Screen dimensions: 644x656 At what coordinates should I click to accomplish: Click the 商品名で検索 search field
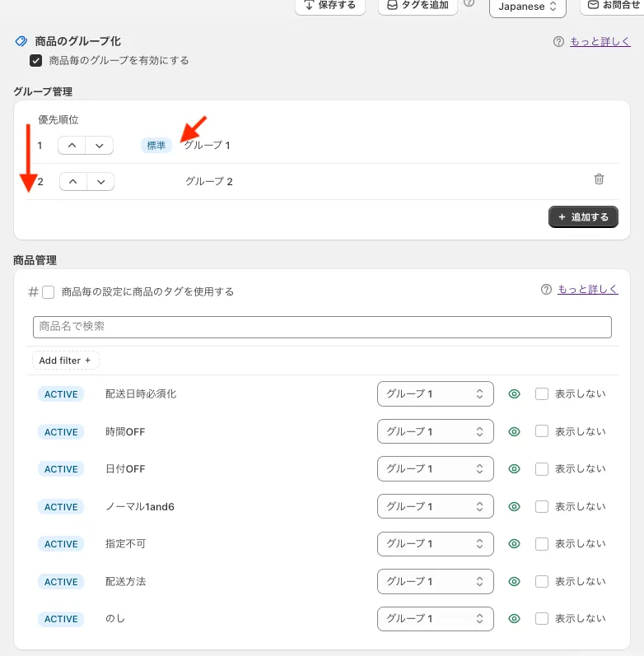[x=322, y=327]
